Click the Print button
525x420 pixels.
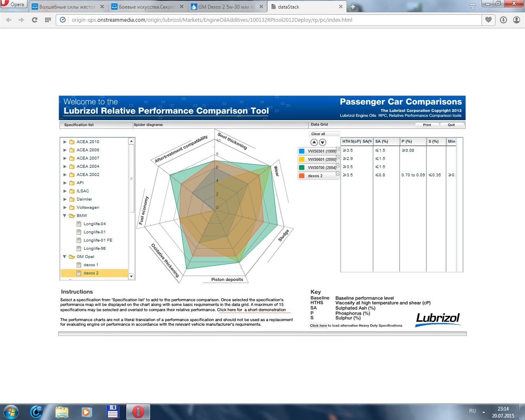click(x=427, y=125)
